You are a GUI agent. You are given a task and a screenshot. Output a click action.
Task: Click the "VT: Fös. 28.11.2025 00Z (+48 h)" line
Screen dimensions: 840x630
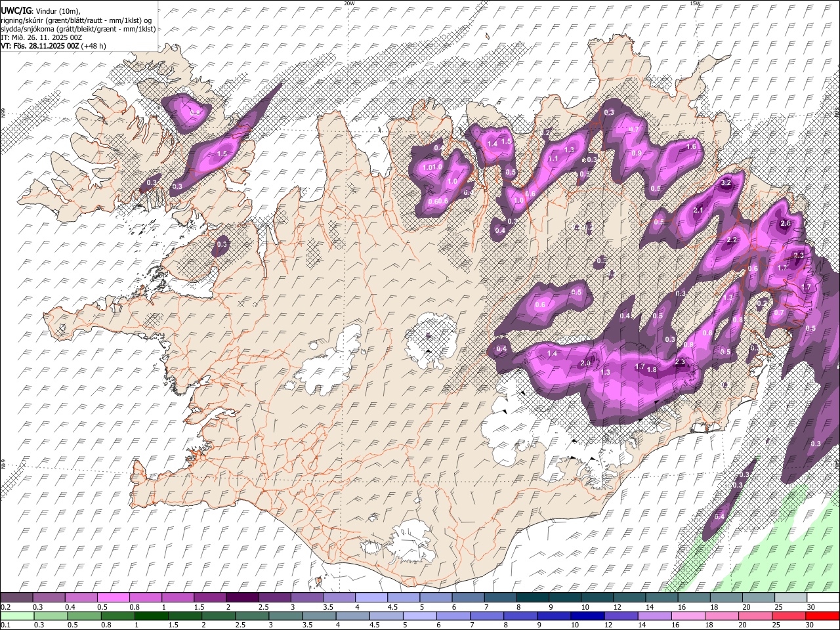pos(53,46)
